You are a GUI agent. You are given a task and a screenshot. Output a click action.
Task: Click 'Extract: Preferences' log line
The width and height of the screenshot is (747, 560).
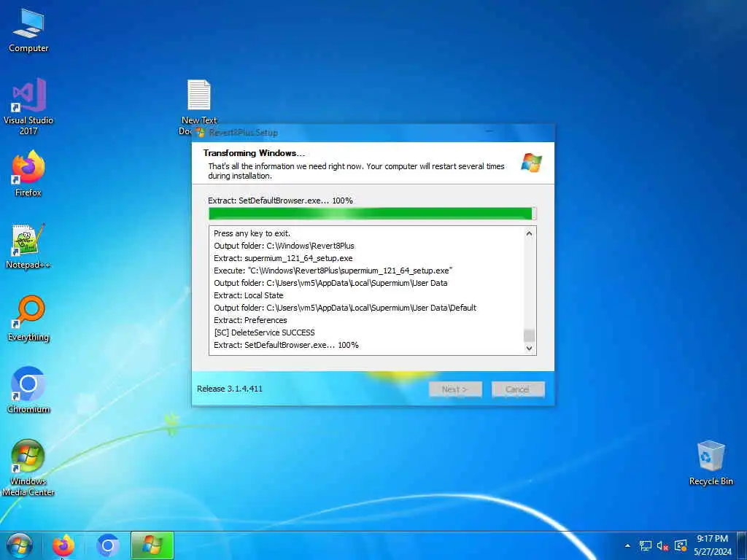pos(250,320)
